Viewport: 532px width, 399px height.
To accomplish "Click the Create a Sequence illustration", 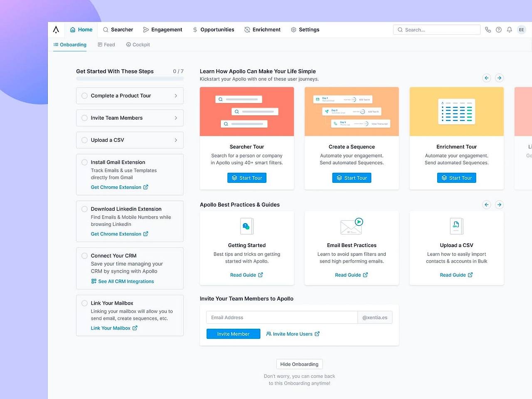I will click(352, 111).
